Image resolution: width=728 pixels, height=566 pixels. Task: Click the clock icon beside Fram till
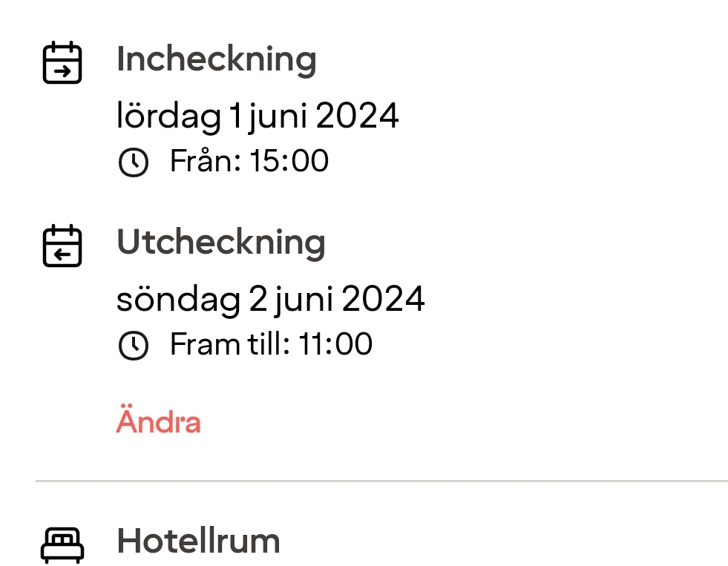[x=134, y=346]
